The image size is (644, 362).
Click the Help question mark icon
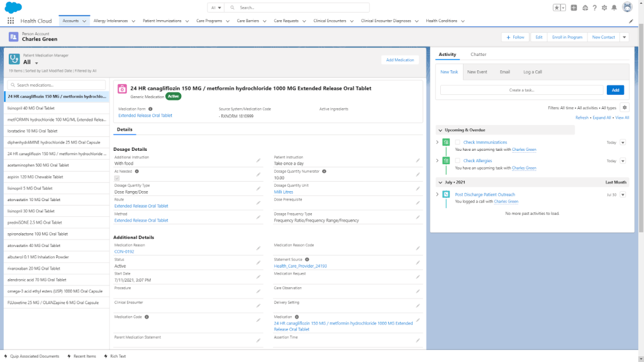pos(594,8)
